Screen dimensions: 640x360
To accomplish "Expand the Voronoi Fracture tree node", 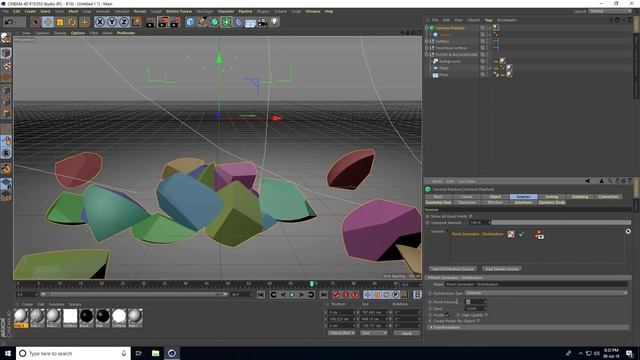I will pos(427,28).
